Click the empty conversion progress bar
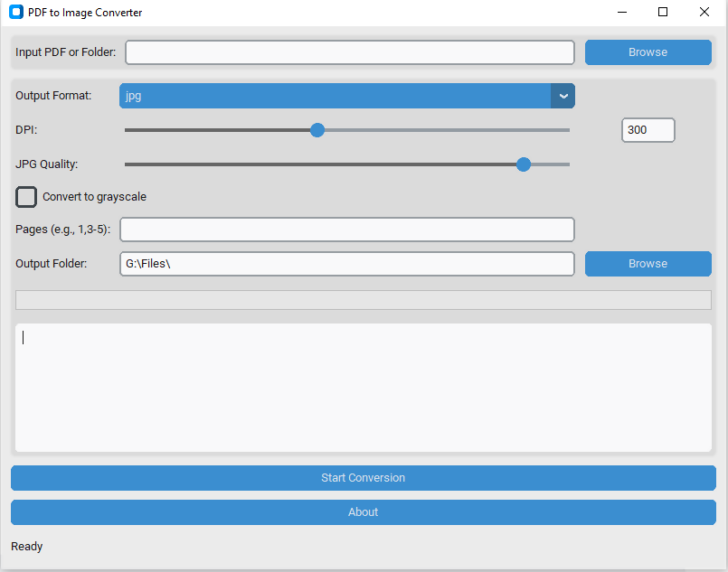The height and width of the screenshot is (572, 728). pyautogui.click(x=364, y=300)
